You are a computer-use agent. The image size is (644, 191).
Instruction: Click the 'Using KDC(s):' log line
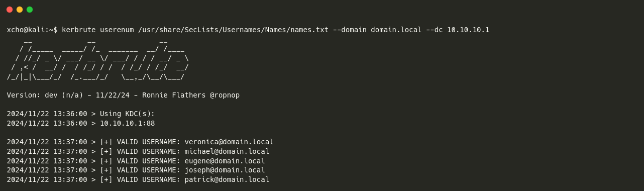coord(81,114)
